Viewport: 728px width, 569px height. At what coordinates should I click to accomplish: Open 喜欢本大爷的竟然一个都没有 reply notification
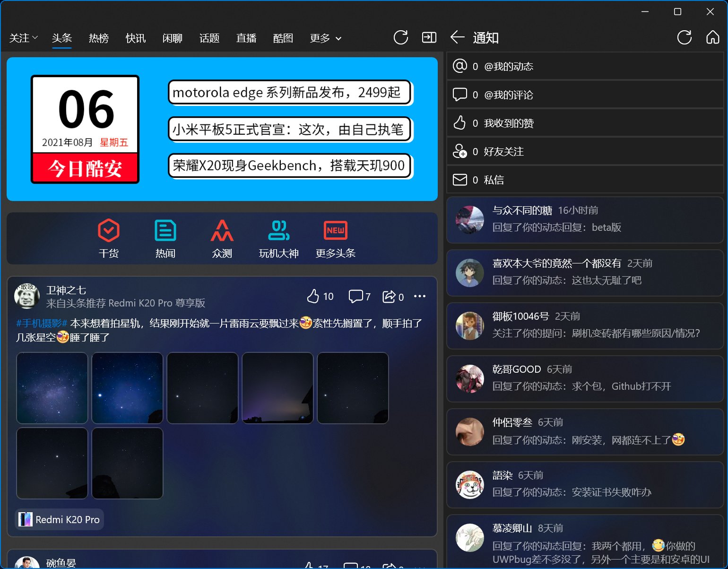(585, 273)
